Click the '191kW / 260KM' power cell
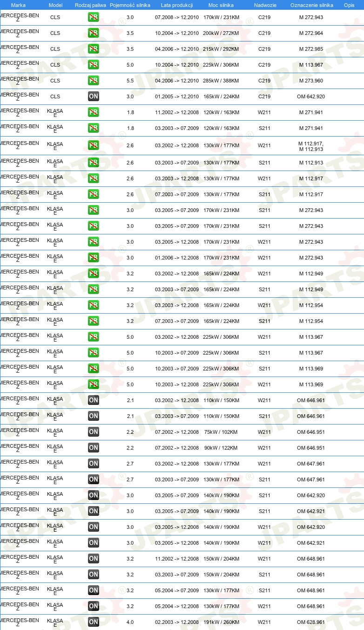This screenshot has height=630, width=364. click(221, 622)
